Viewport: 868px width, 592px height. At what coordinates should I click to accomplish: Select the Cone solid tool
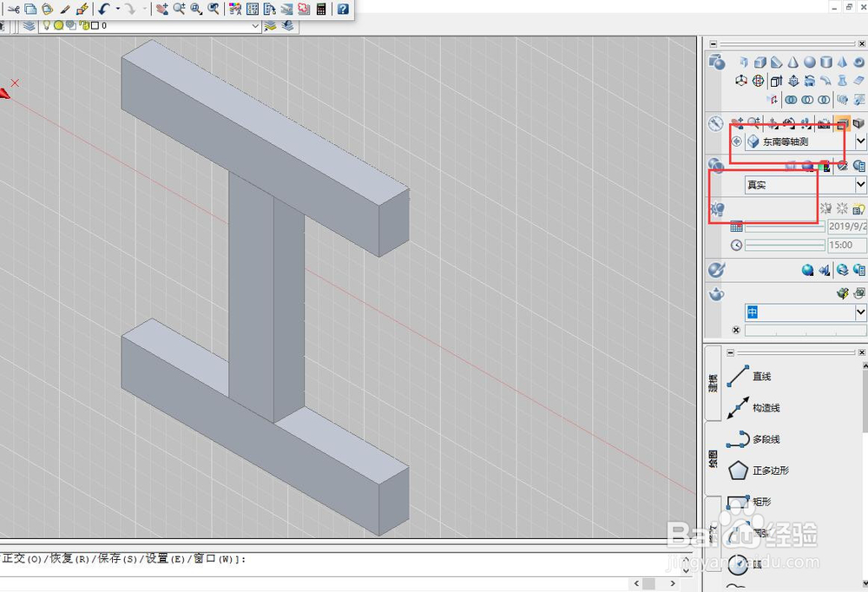pos(793,62)
